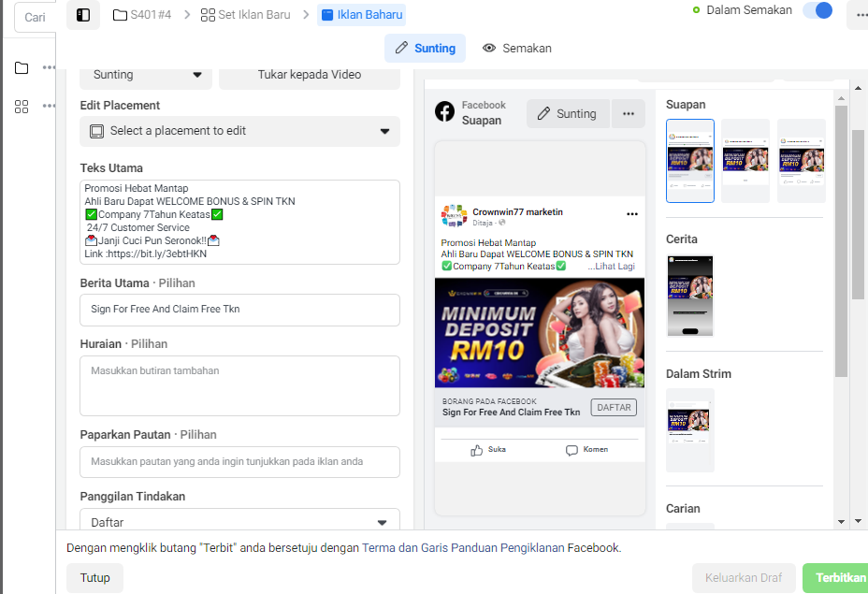Expand the Sunting media dropdown

click(146, 75)
